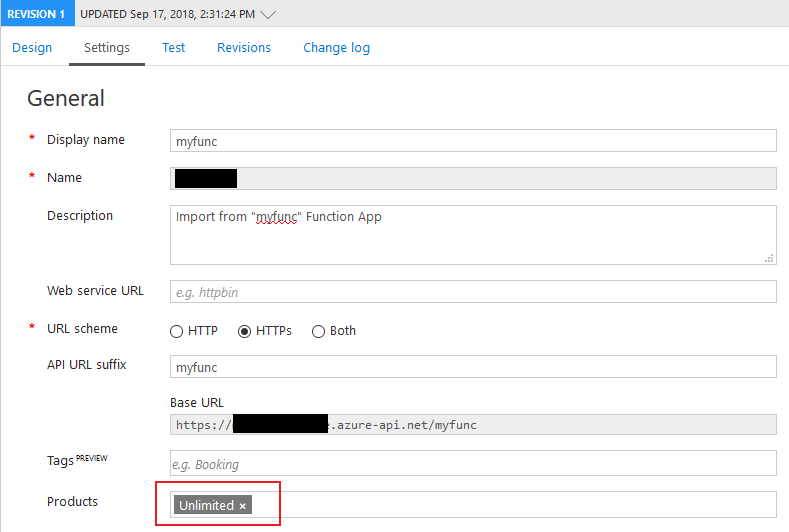The width and height of the screenshot is (789, 532).
Task: Open the Revisions tab
Action: [244, 47]
